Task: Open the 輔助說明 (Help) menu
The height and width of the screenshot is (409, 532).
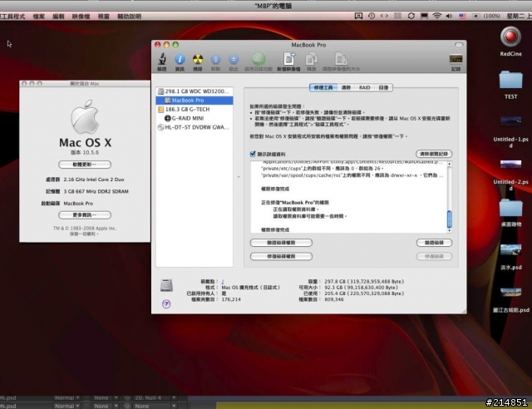Action: pos(130,17)
